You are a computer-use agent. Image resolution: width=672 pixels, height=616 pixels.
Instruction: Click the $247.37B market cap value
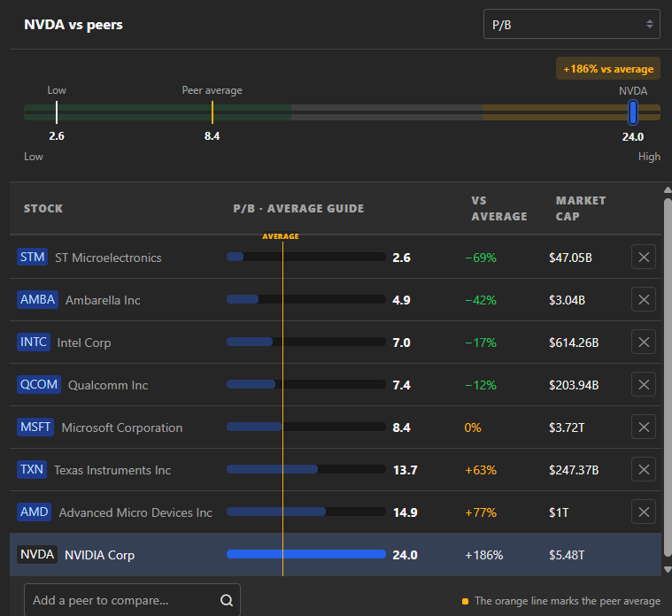pos(574,470)
